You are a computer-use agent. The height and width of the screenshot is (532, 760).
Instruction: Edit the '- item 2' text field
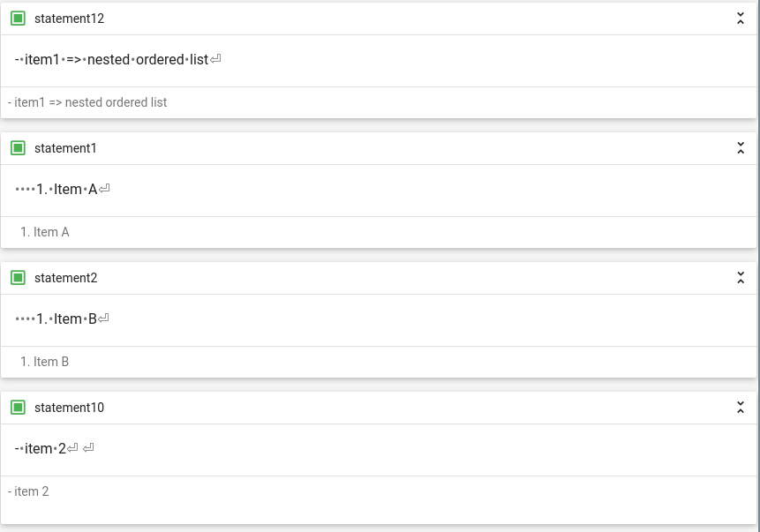pos(379,450)
